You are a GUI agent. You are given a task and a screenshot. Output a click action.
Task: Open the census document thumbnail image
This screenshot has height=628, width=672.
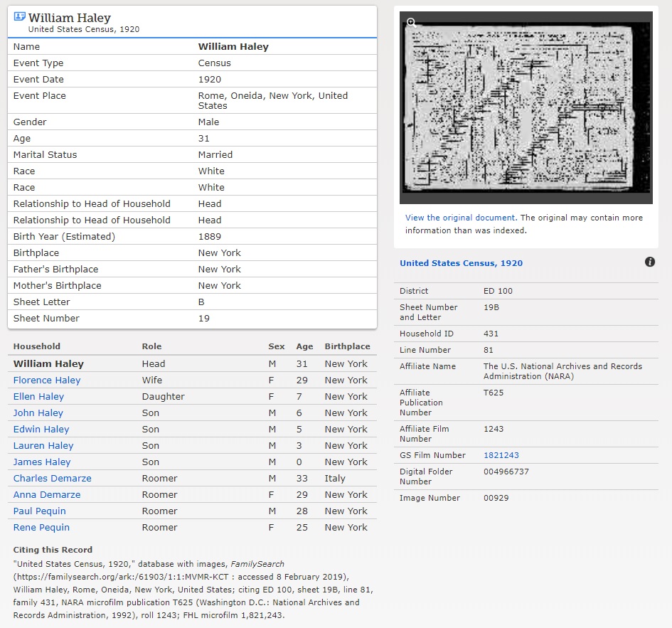tap(526, 107)
